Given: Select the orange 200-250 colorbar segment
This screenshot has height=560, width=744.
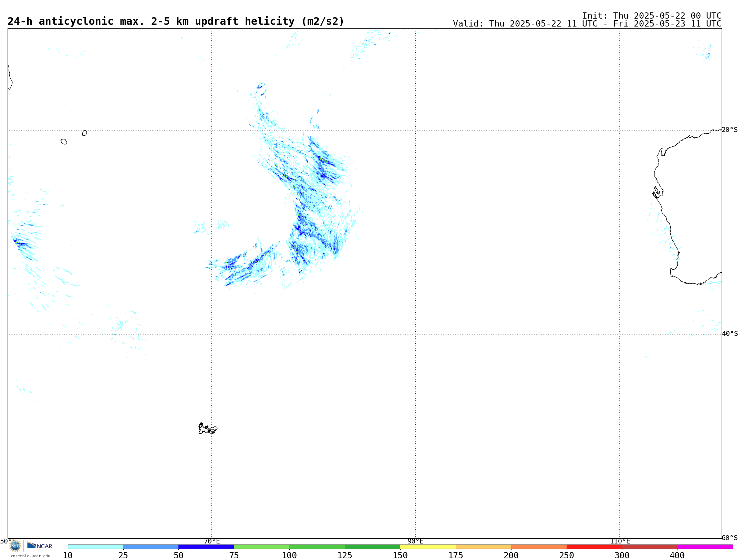Looking at the screenshot, I should pos(539,547).
